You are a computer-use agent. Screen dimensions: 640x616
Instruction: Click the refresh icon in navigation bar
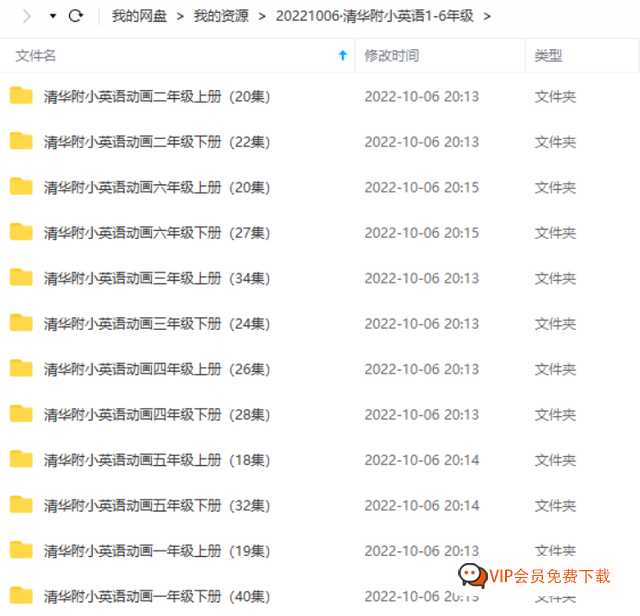click(76, 16)
